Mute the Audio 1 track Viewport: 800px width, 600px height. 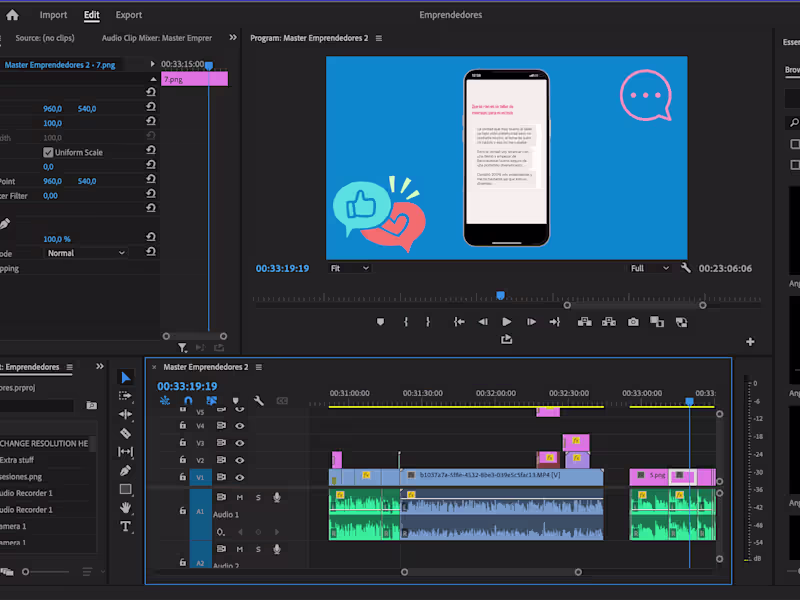[x=239, y=497]
